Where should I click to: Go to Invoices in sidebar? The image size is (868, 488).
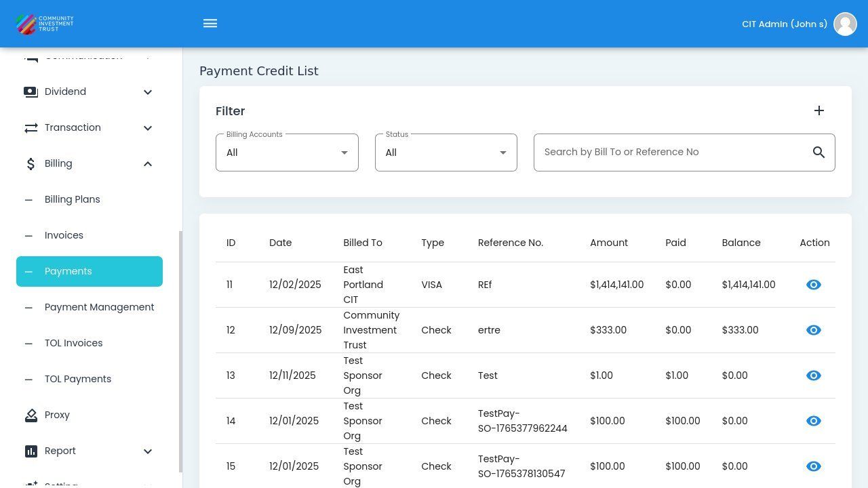click(64, 235)
